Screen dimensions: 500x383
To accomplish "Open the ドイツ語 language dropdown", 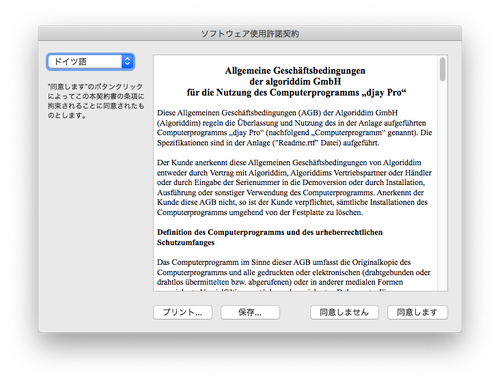I will (90, 62).
